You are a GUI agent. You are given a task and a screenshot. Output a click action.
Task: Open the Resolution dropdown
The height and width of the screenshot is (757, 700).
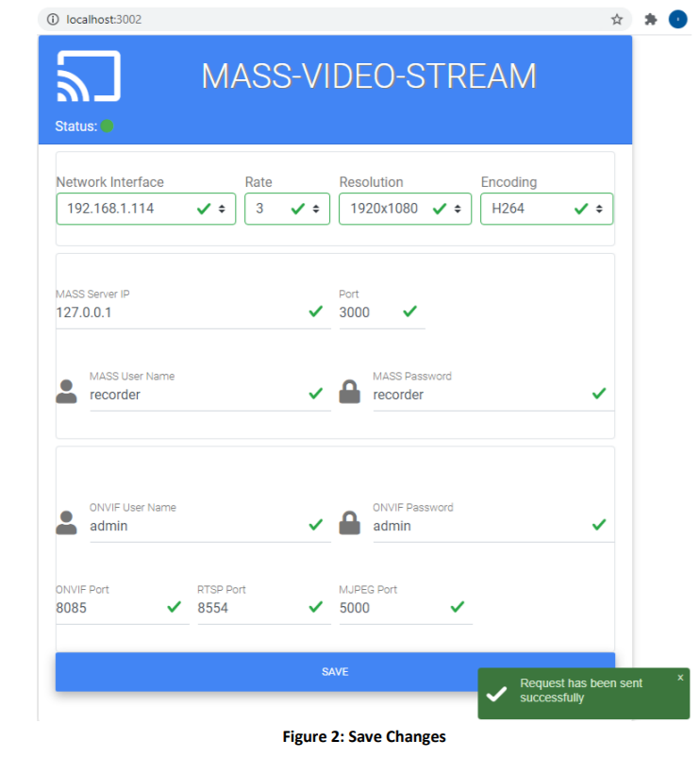[406, 209]
